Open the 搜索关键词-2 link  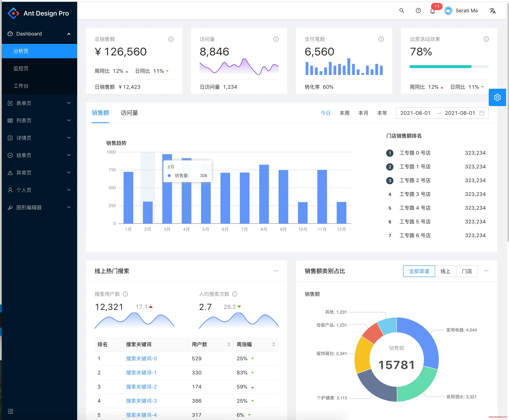click(141, 387)
